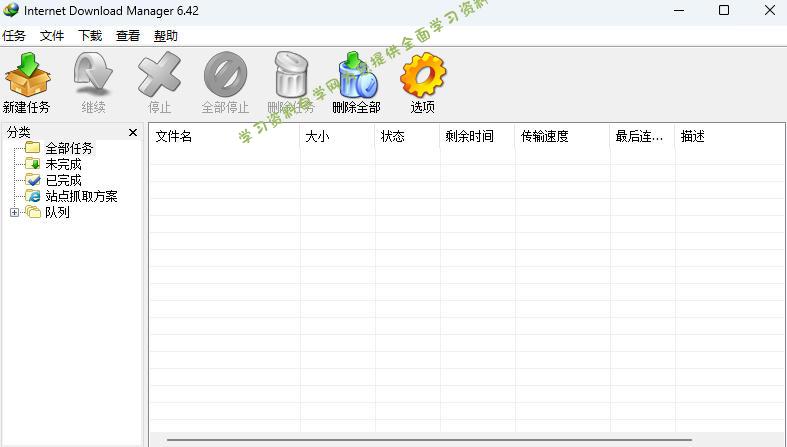Select the 未完成 folder icon
The image size is (787, 447).
[x=33, y=164]
